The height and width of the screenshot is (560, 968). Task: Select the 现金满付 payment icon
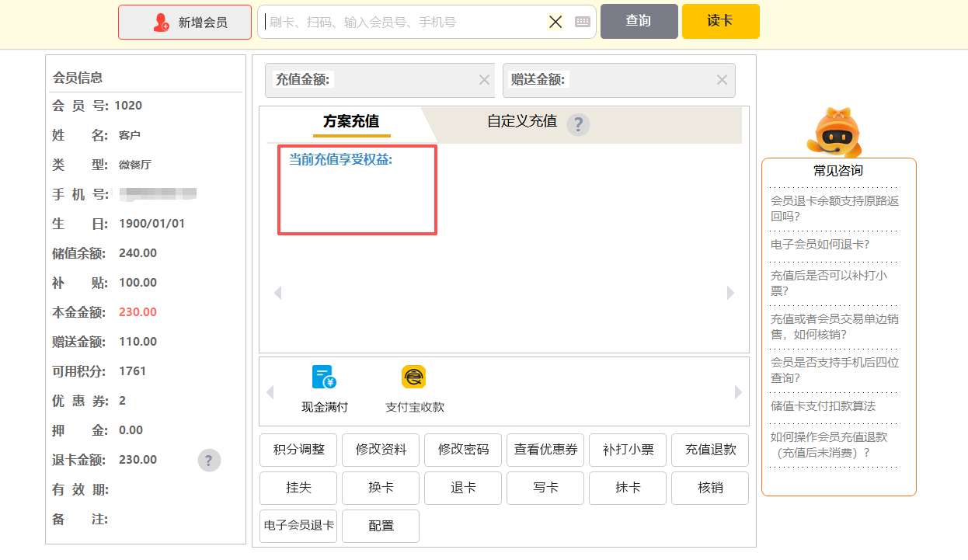click(x=324, y=377)
